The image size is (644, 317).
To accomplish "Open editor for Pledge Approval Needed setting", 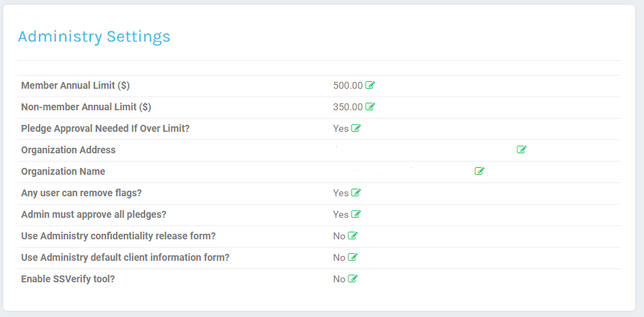I will tap(356, 128).
